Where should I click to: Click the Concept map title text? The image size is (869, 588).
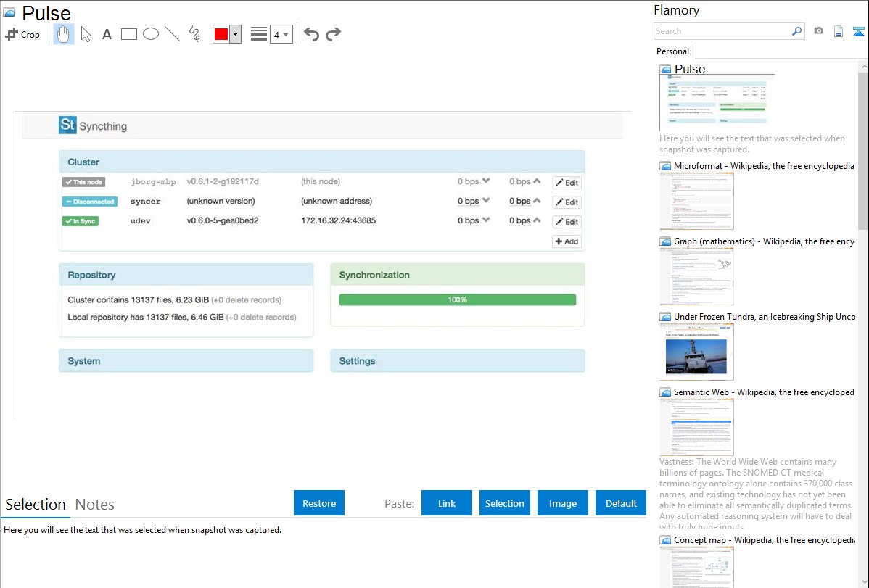pos(764,539)
